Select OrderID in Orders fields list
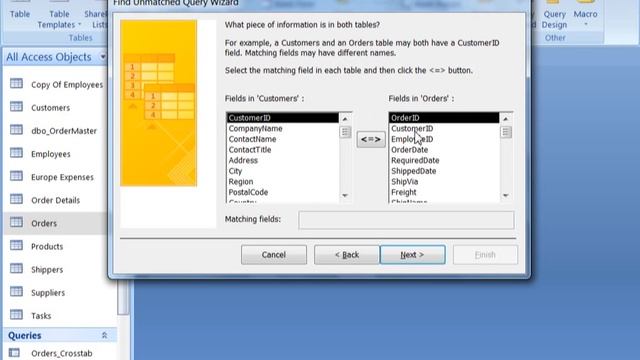 [444, 118]
